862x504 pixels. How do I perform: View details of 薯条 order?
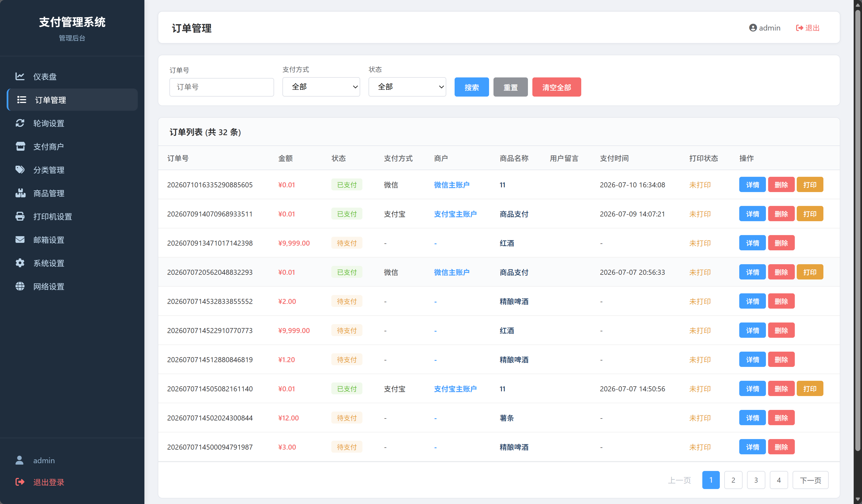752,418
